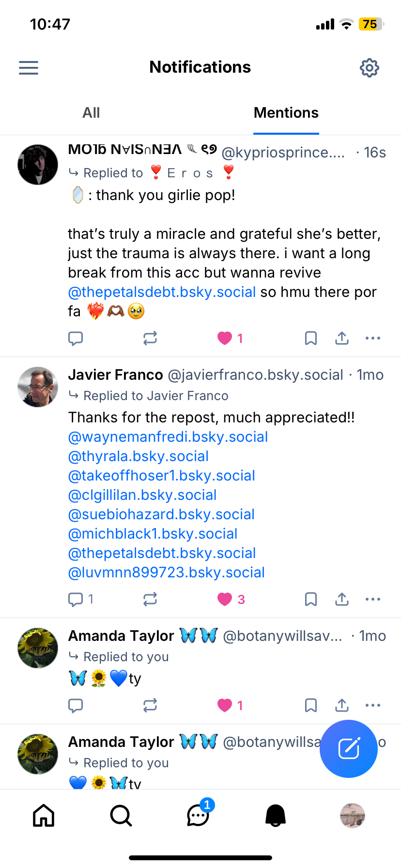The image size is (401, 868).
Task: Open notification settings gear
Action: click(370, 68)
